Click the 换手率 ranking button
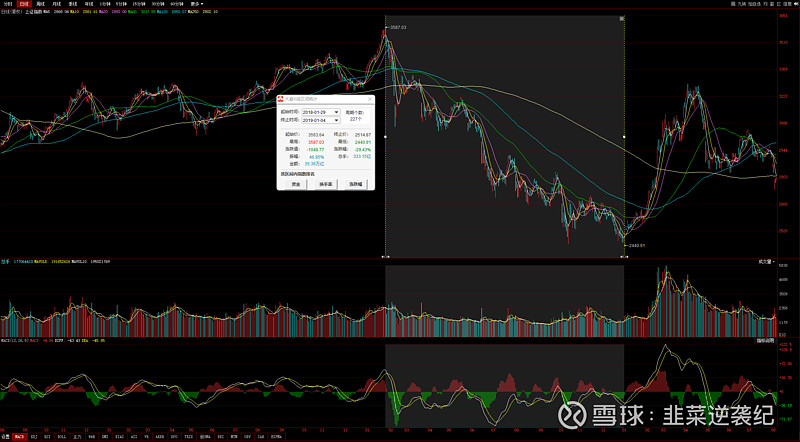 point(325,184)
